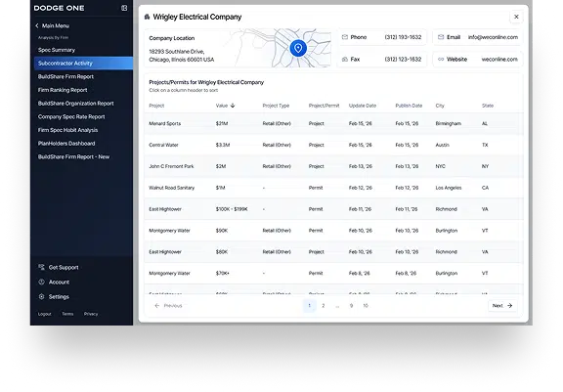The image size is (563, 392).
Task: Click Montgomery Water $90K row
Action: point(333,231)
